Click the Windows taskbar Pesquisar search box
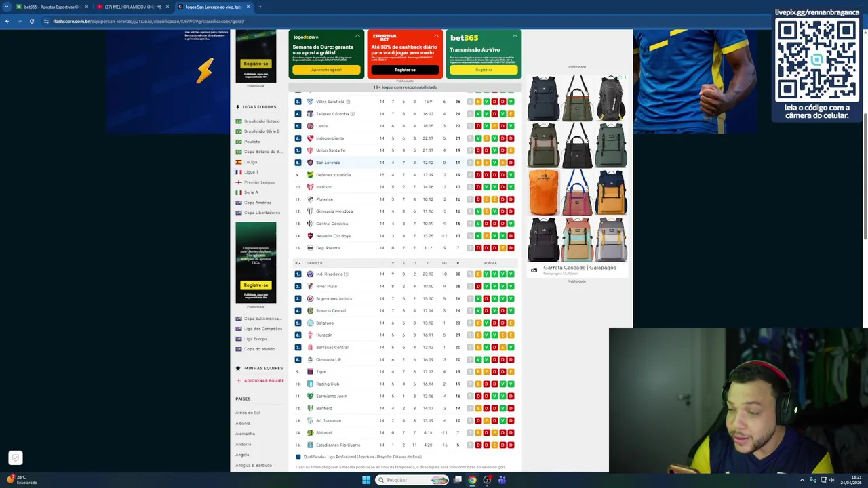This screenshot has height=488, width=868. point(412,480)
